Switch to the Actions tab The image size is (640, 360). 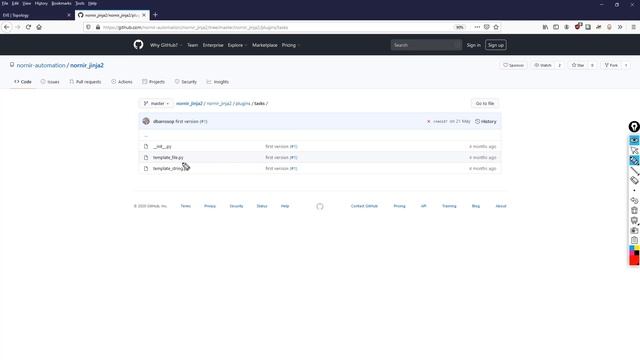coord(122,82)
